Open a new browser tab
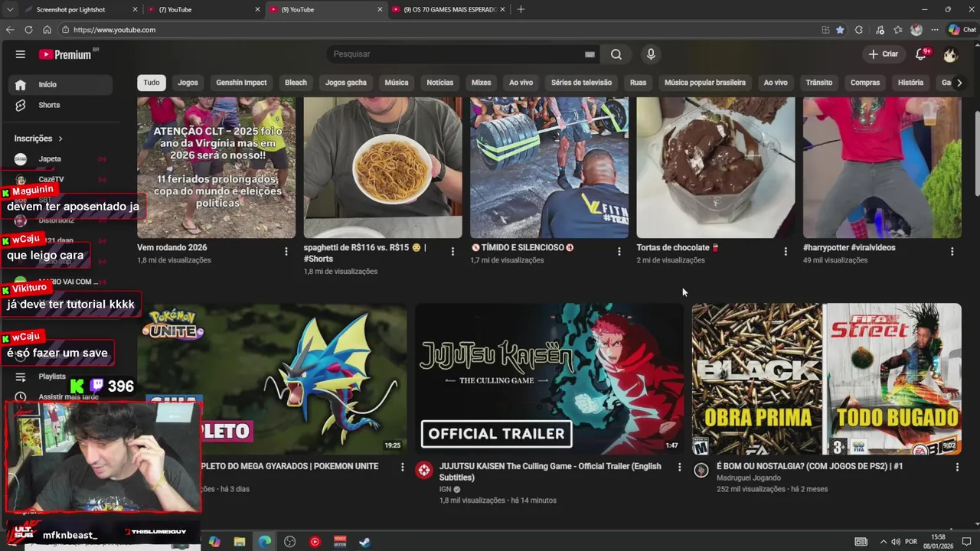 click(521, 9)
